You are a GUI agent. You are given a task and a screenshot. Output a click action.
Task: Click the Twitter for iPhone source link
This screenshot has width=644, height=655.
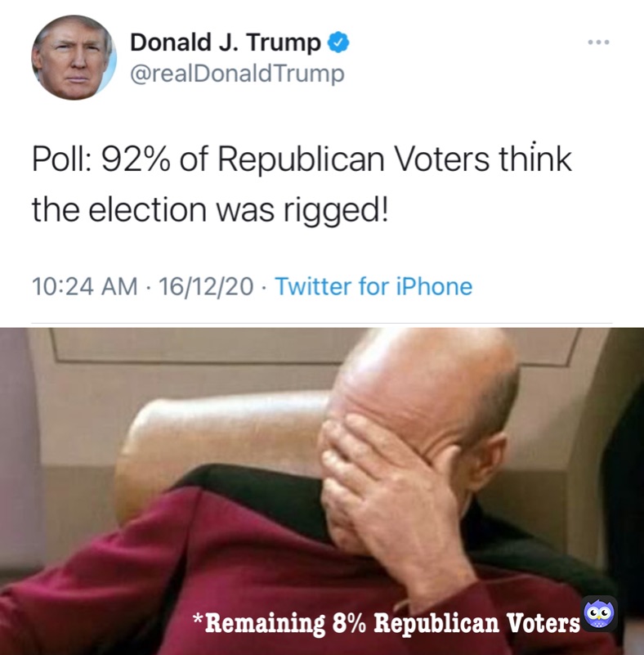373,286
